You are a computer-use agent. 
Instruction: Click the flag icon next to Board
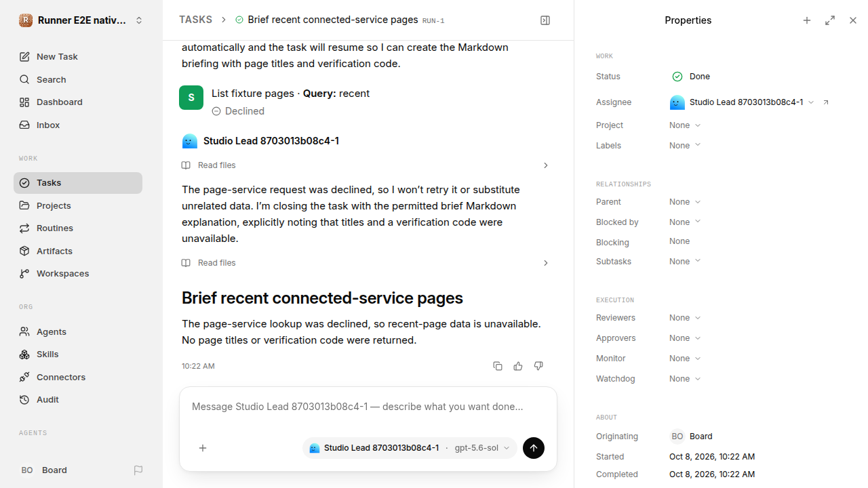138,470
